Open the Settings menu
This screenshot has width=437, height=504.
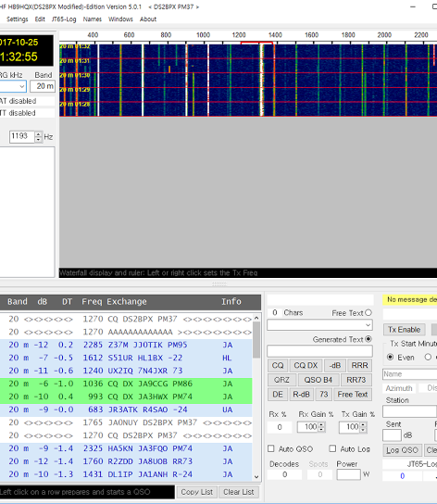pos(18,19)
